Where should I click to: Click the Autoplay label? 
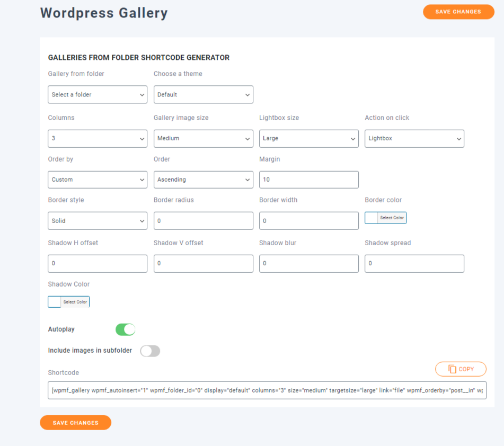(61, 329)
